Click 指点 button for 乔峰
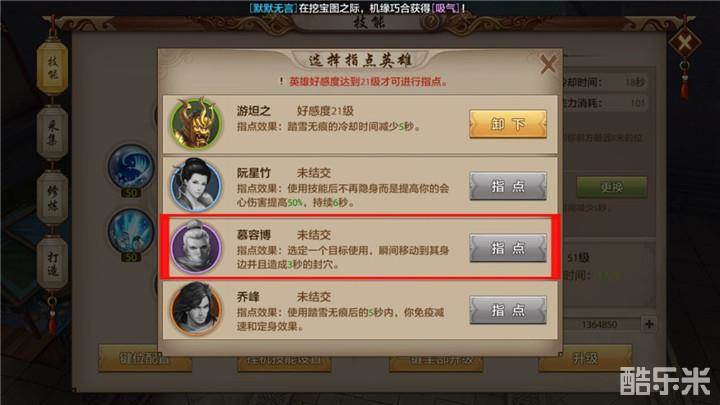This screenshot has height=405, width=720. point(508,310)
